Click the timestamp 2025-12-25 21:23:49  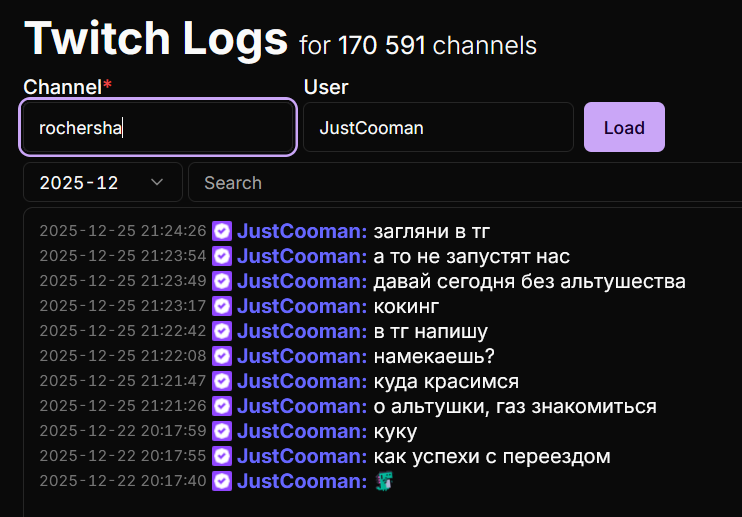click(123, 281)
